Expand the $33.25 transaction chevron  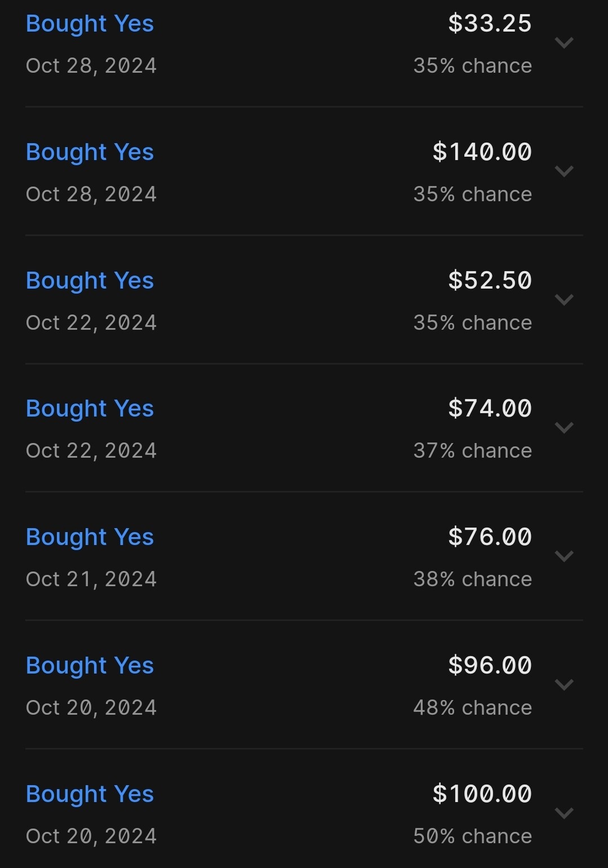click(563, 43)
